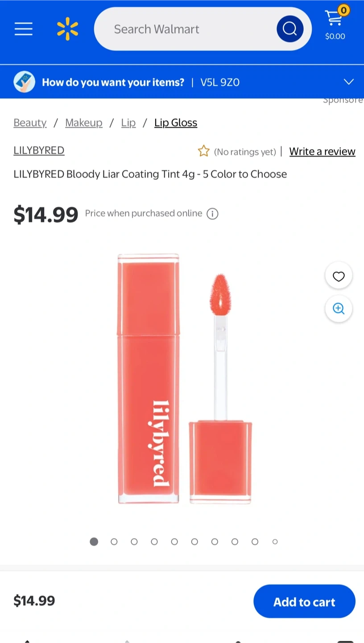Click the price info circle icon
Screen dimensions: 364x643
pos(212,214)
